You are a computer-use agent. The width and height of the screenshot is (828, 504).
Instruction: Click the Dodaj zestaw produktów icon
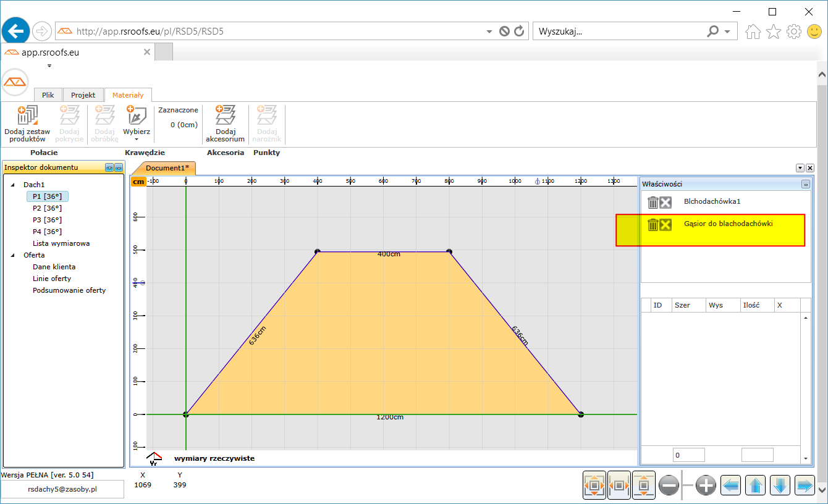pyautogui.click(x=27, y=115)
